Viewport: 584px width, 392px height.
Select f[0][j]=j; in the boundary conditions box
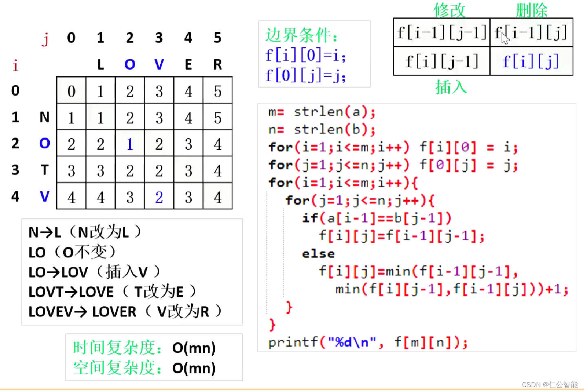(305, 75)
